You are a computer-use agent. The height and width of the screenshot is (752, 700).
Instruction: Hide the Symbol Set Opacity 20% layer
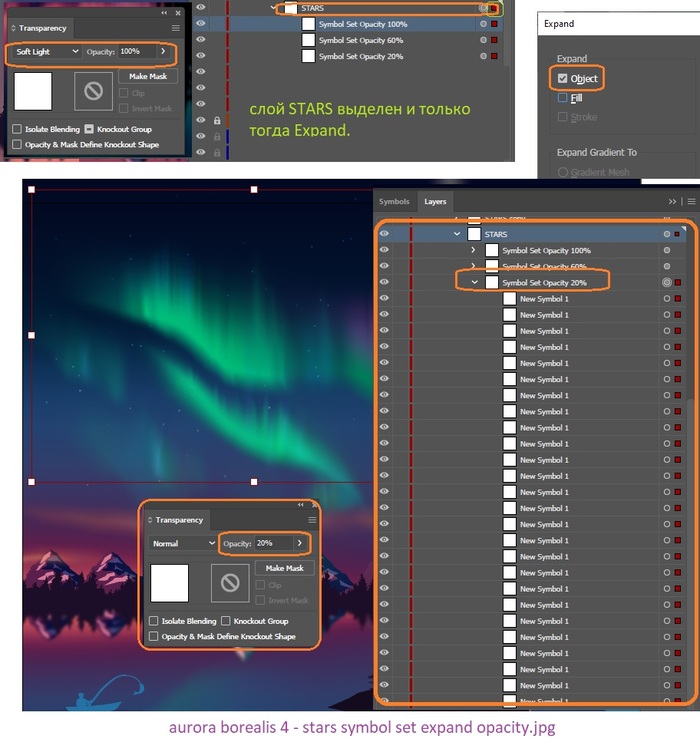point(384,283)
